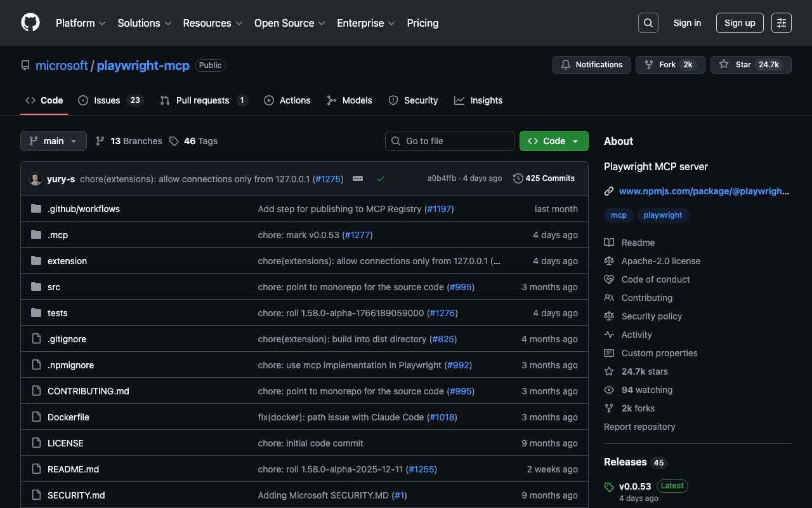Click the commit details ellipsis icon
Screen dimensions: 812x508
click(358, 178)
